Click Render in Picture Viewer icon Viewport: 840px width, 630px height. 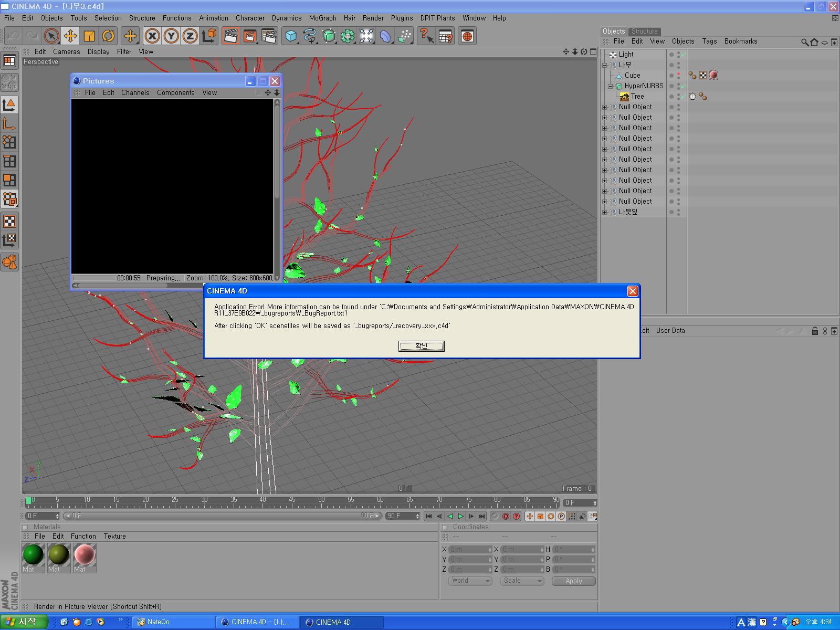249,36
